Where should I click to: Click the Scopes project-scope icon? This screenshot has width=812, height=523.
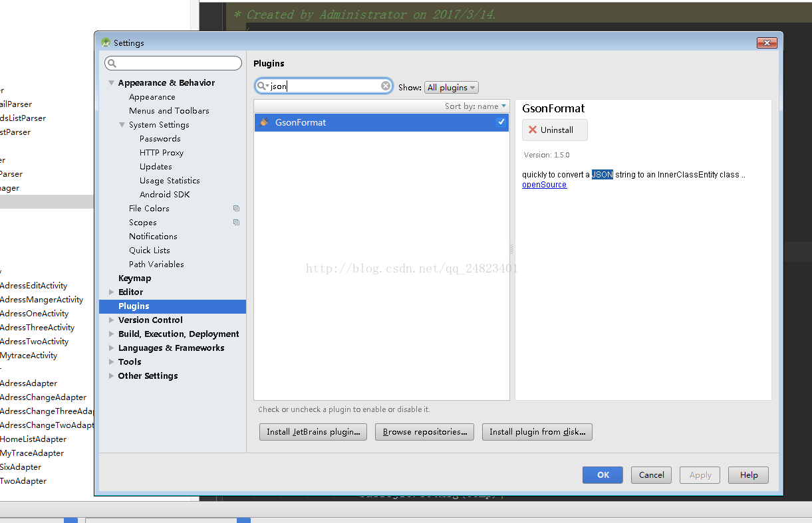pyautogui.click(x=236, y=223)
